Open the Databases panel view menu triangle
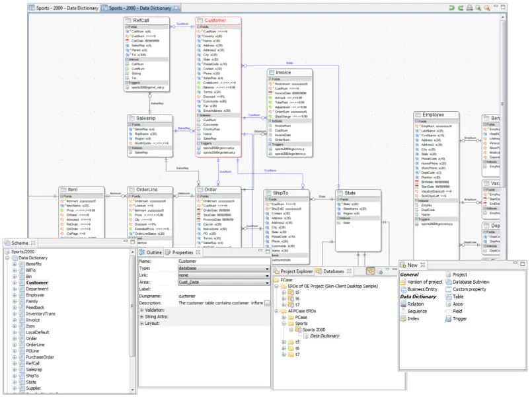This screenshot has height=397, width=532. point(387,269)
